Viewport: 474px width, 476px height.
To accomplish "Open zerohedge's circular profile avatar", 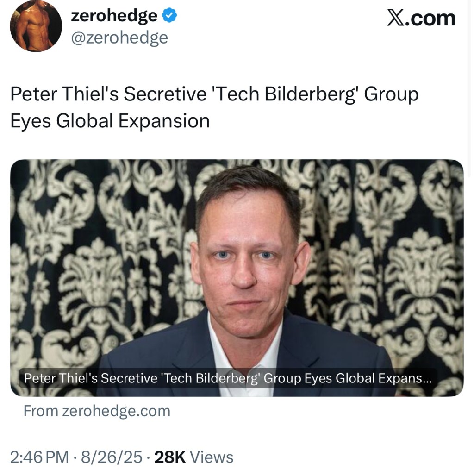I will coord(35,26).
